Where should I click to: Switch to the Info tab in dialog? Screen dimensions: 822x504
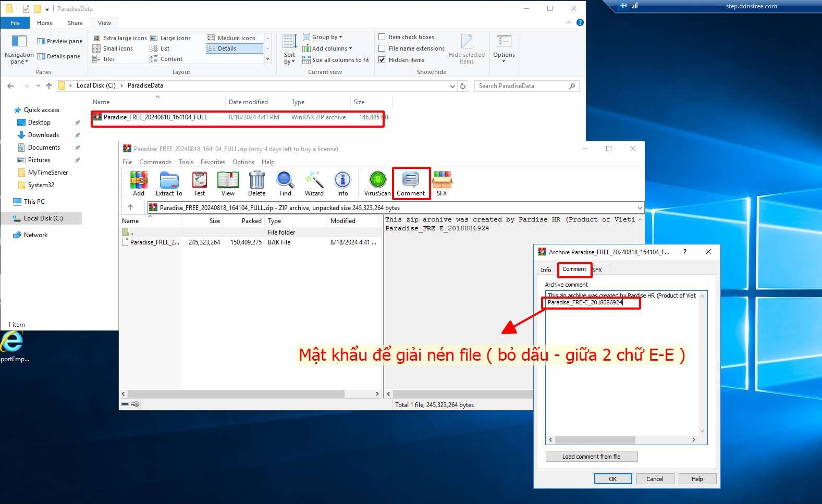tap(546, 270)
